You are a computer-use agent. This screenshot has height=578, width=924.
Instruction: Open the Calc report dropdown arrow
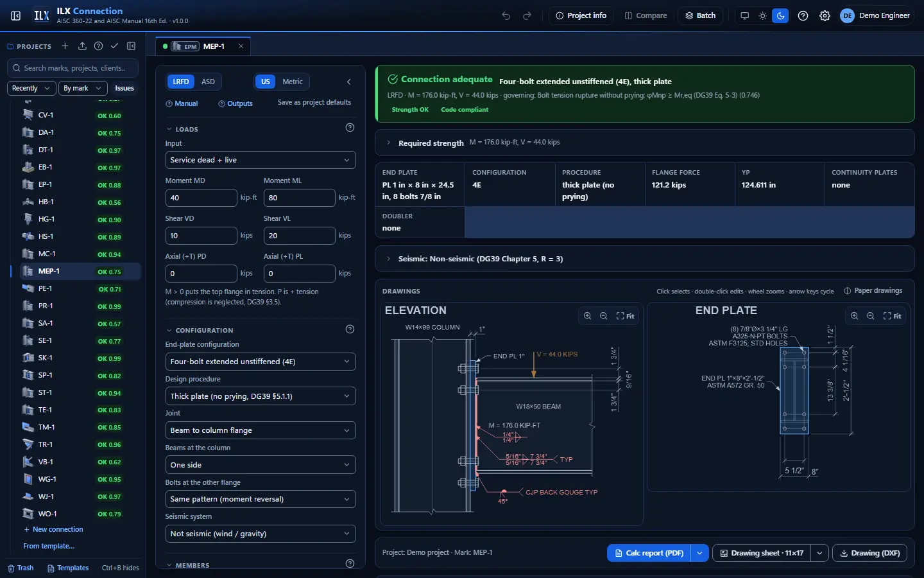tap(699, 553)
